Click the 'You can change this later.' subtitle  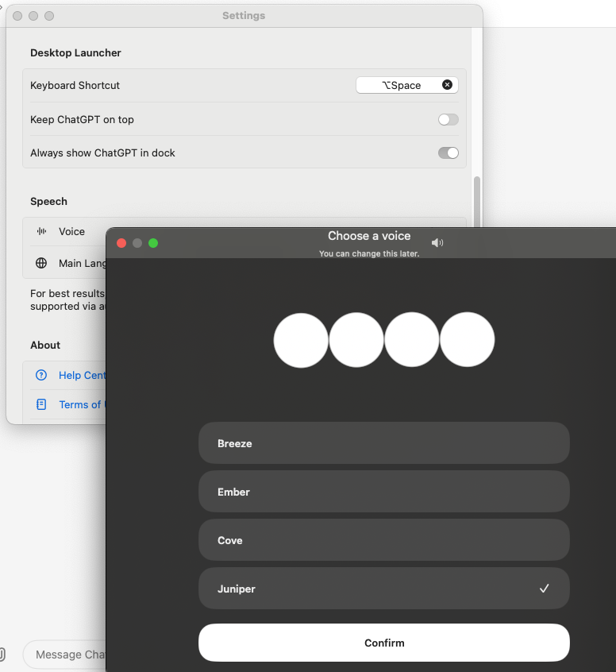[x=369, y=253]
